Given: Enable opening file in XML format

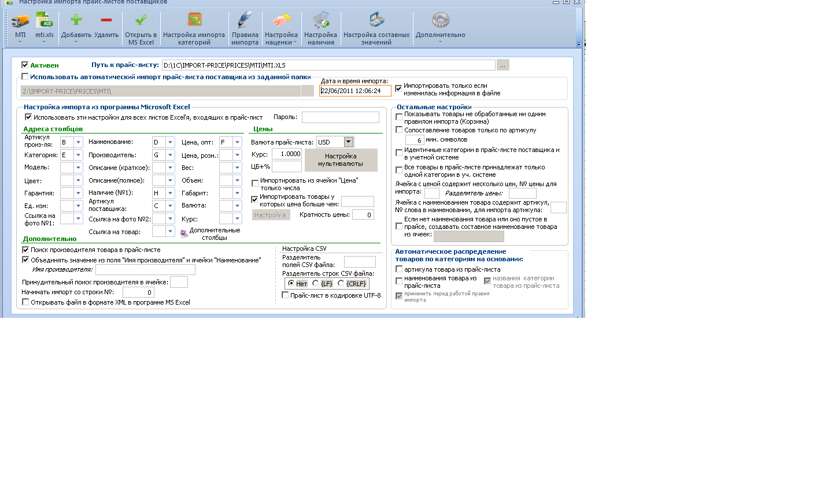Looking at the screenshot, I should coord(25,302).
